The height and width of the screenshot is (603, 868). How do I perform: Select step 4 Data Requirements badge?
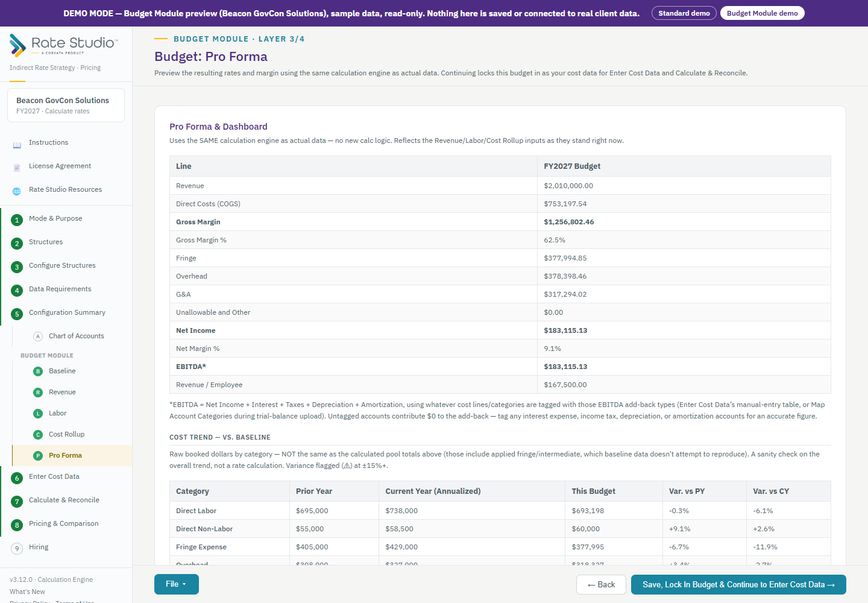17,291
